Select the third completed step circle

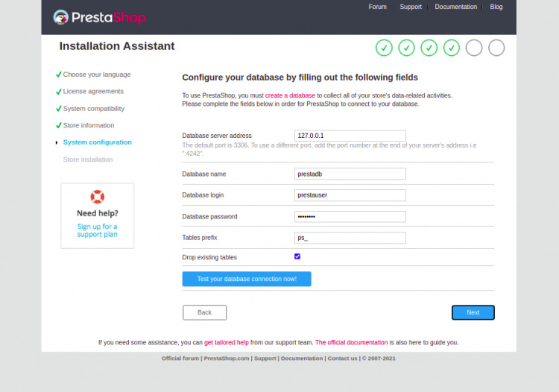tap(429, 48)
